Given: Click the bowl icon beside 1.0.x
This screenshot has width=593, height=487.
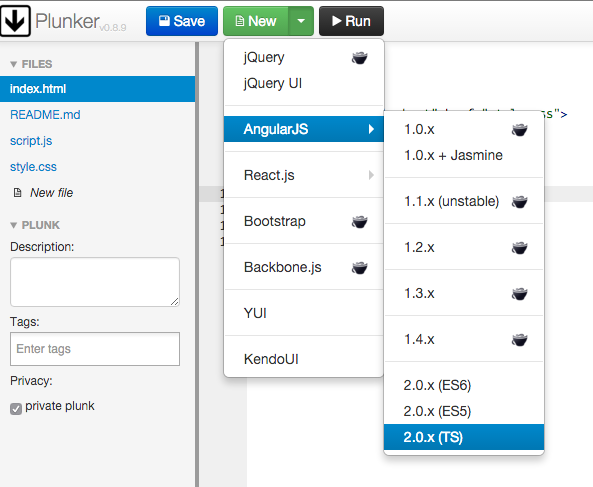Looking at the screenshot, I should [x=520, y=130].
